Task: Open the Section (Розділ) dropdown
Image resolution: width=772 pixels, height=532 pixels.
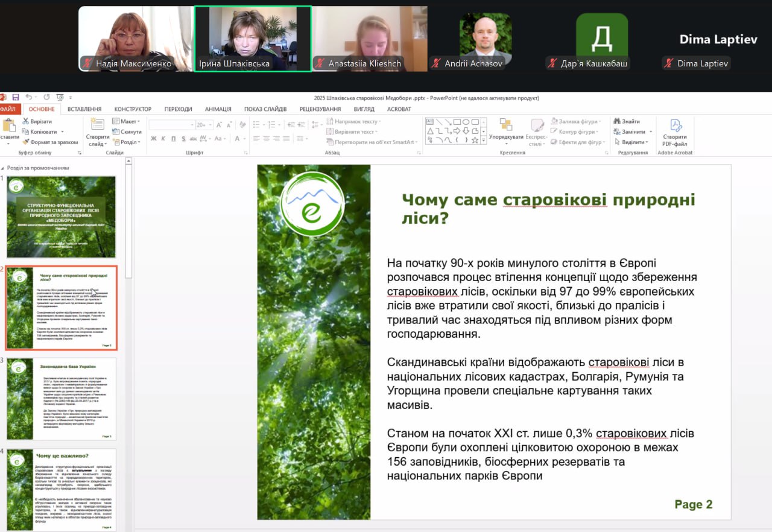Action: (127, 142)
